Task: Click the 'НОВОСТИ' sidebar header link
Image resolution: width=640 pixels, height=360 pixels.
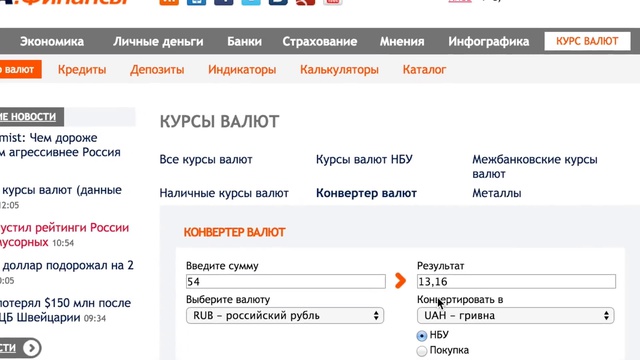Action: pyautogui.click(x=28, y=117)
